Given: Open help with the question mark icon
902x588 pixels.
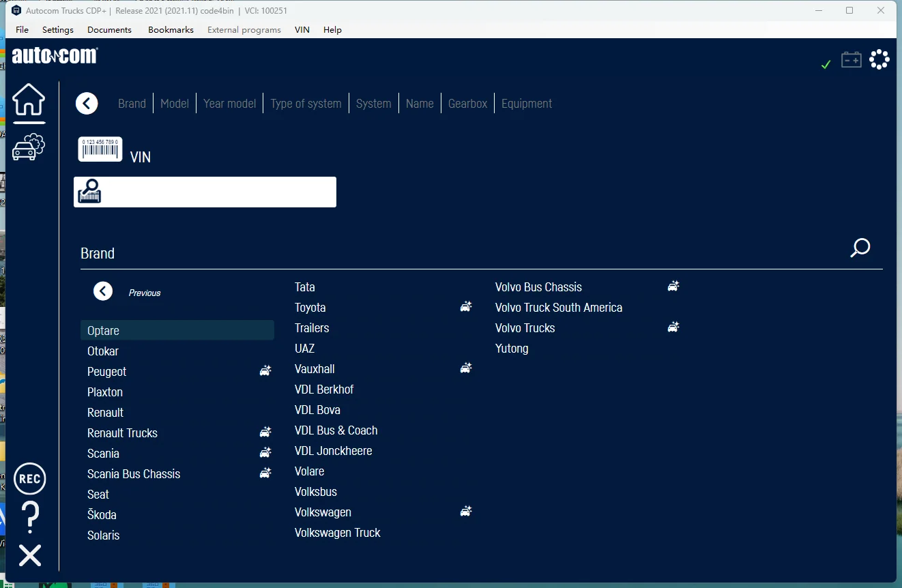Looking at the screenshot, I should 30,517.
